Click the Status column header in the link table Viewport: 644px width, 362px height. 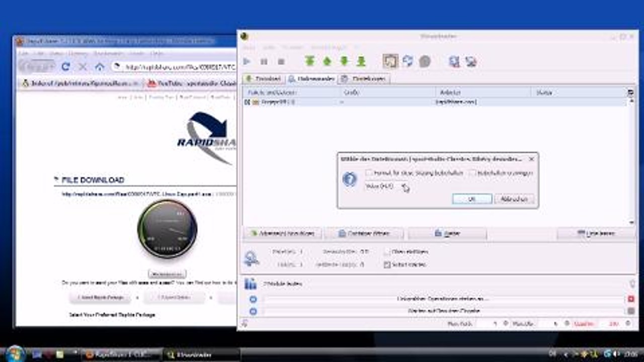tap(580, 93)
